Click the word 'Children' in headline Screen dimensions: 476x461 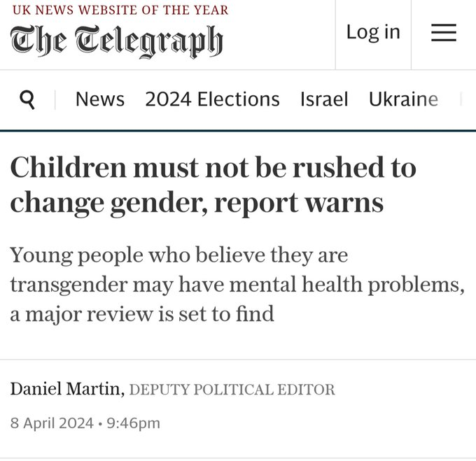click(69, 167)
